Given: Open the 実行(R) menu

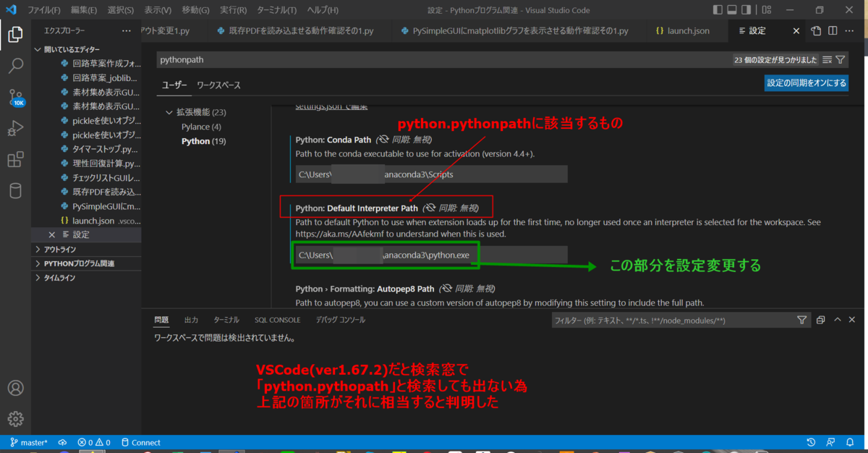Looking at the screenshot, I should [233, 10].
